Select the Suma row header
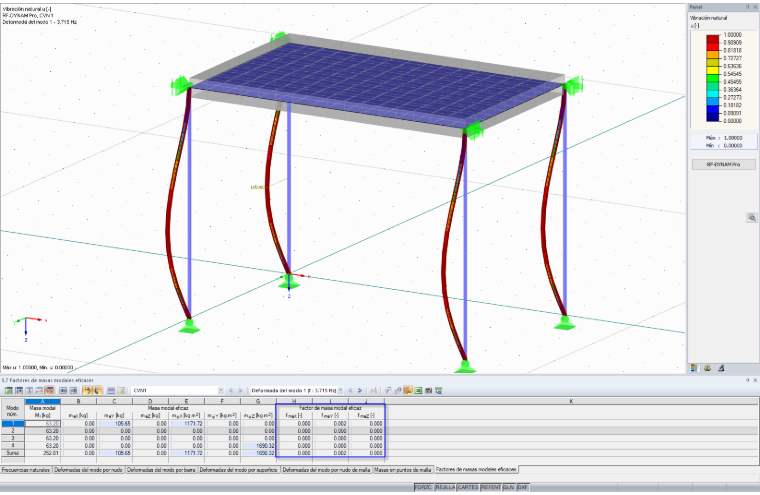This screenshot has width=760, height=495. pyautogui.click(x=13, y=453)
